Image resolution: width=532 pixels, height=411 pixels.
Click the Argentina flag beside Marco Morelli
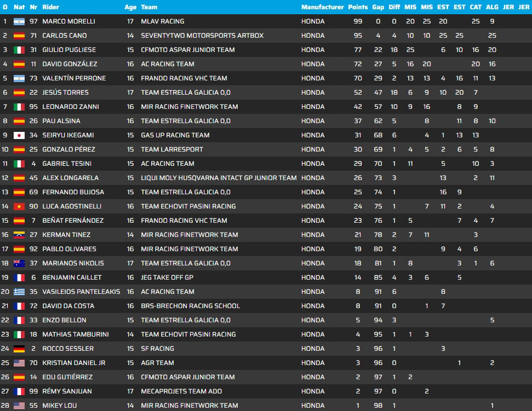point(19,21)
